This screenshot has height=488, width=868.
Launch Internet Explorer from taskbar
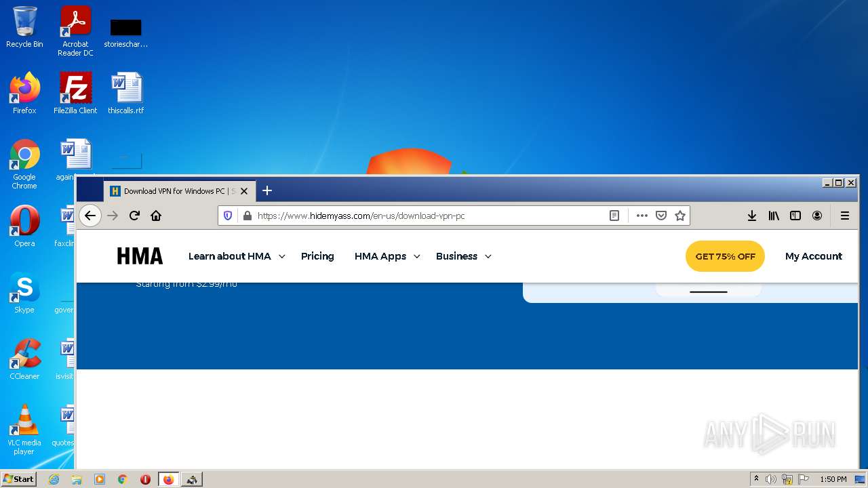tap(54, 479)
